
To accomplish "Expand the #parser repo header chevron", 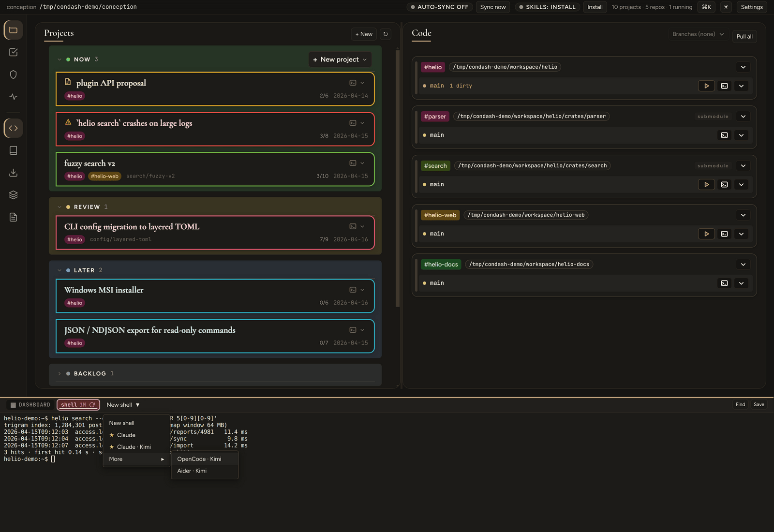I will point(743,116).
